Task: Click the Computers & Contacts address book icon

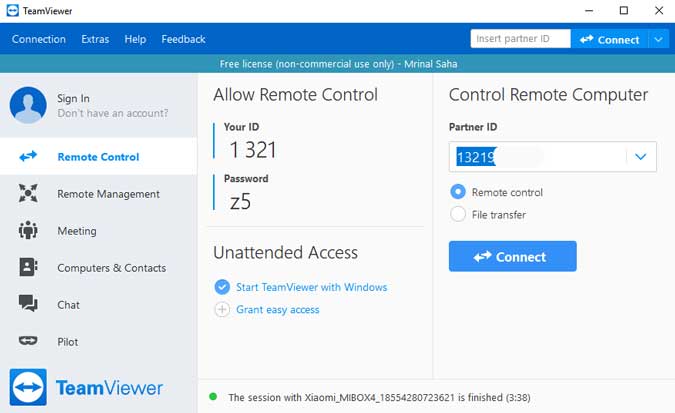Action: 28,267
